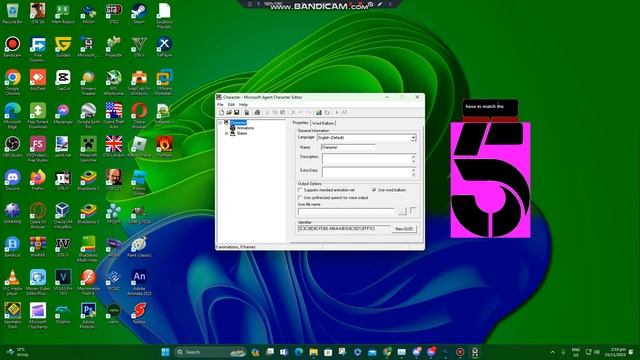Viewport: 640px width, 360px height.
Task: Click the New GUID button
Action: click(x=404, y=229)
